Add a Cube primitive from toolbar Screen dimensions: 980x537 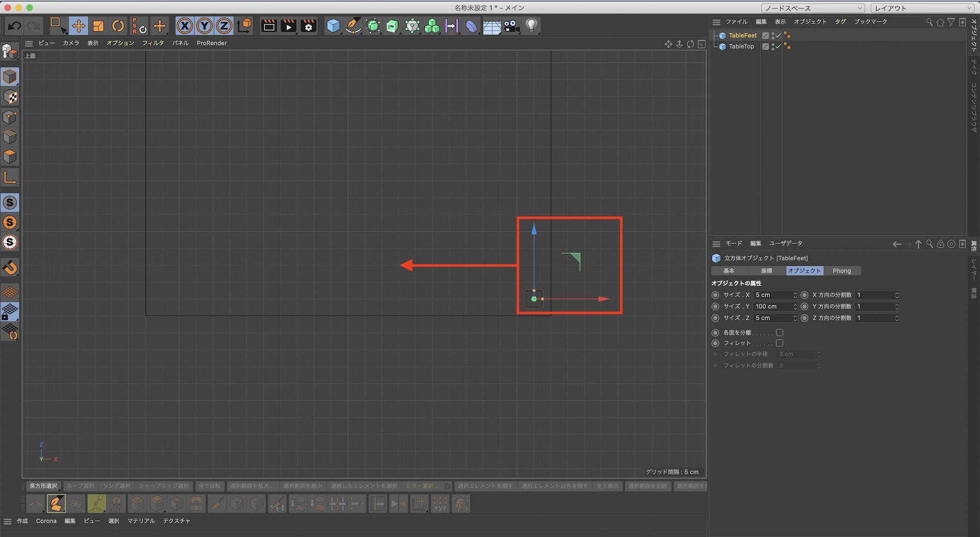(333, 26)
